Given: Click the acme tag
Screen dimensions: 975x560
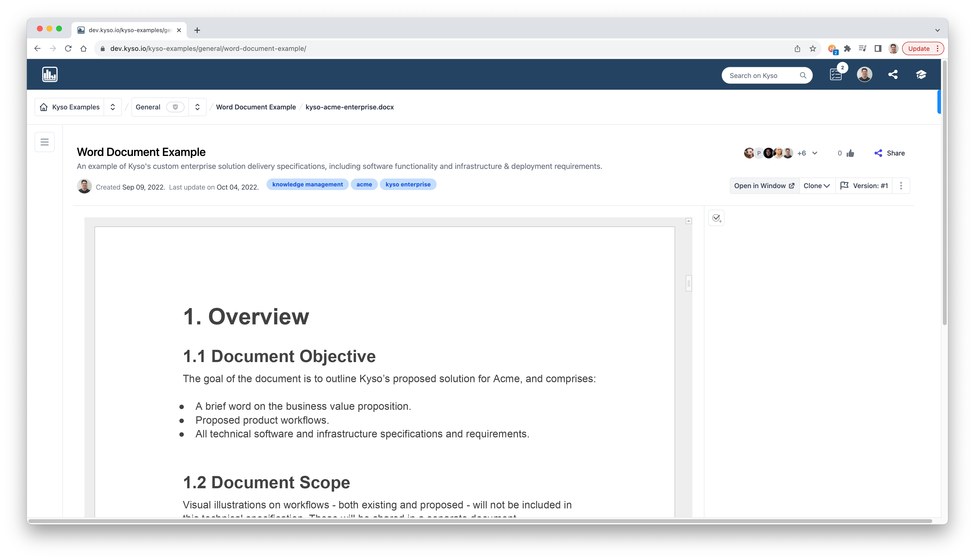Looking at the screenshot, I should [364, 184].
